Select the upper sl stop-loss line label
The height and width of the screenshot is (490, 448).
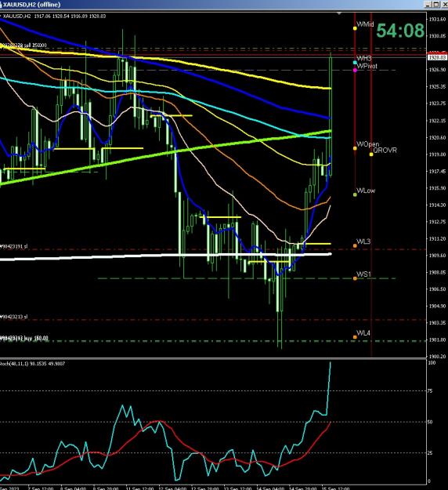[x=14, y=246]
